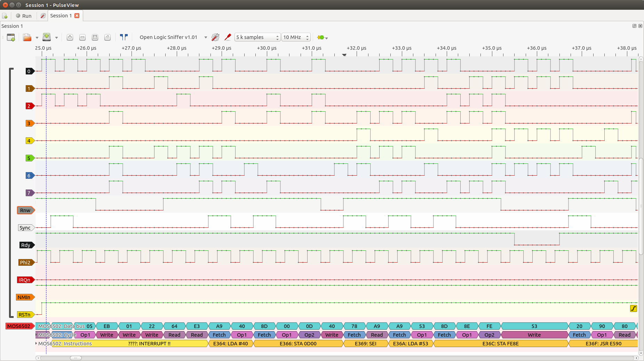The height and width of the screenshot is (361, 644).
Task: Click the open file folder icon
Action: [x=27, y=37]
